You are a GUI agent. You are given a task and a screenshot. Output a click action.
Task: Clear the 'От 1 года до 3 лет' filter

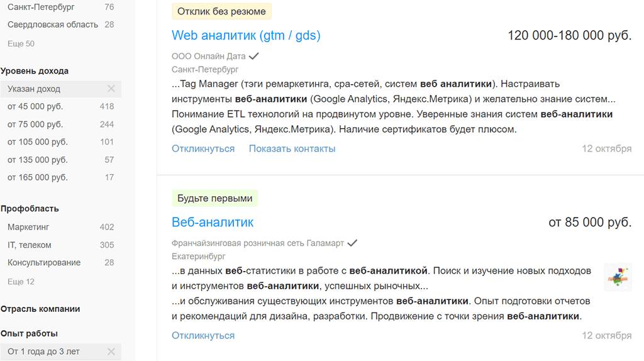click(111, 352)
